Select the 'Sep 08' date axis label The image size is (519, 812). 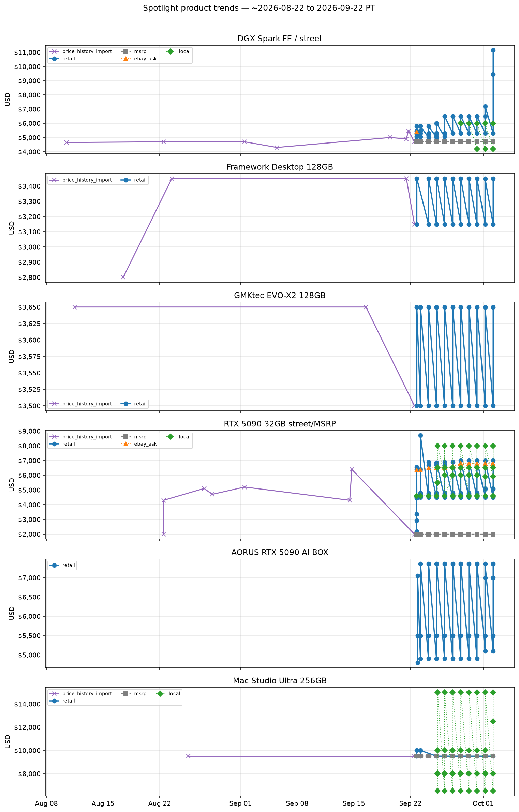pyautogui.click(x=297, y=803)
